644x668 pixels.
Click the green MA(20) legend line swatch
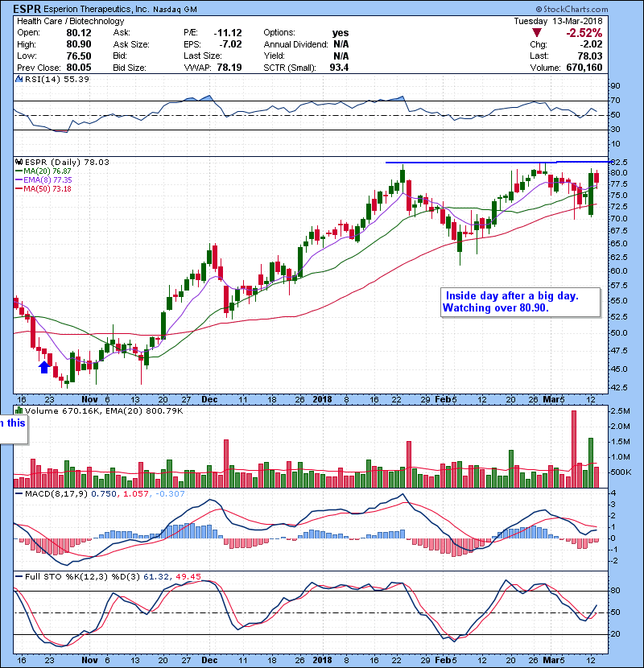click(19, 171)
